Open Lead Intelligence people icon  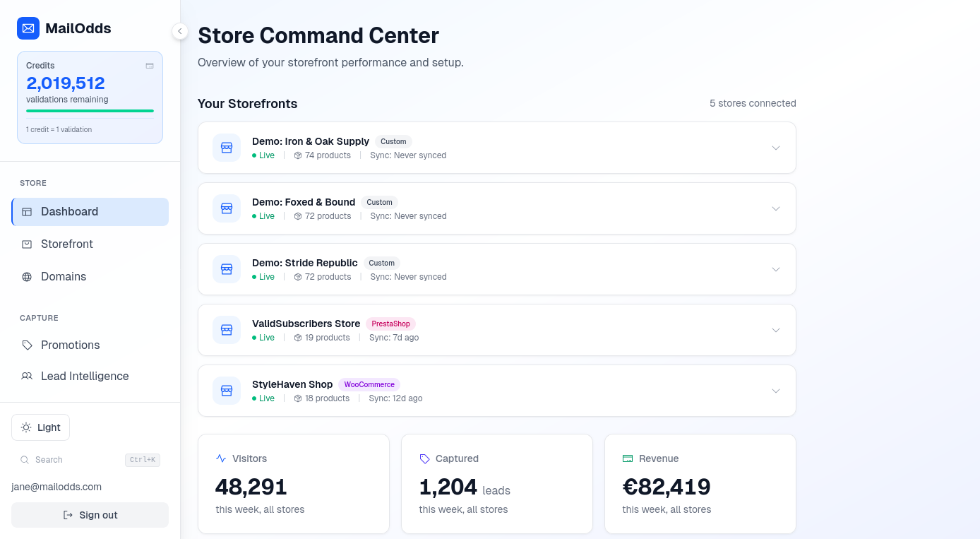27,376
